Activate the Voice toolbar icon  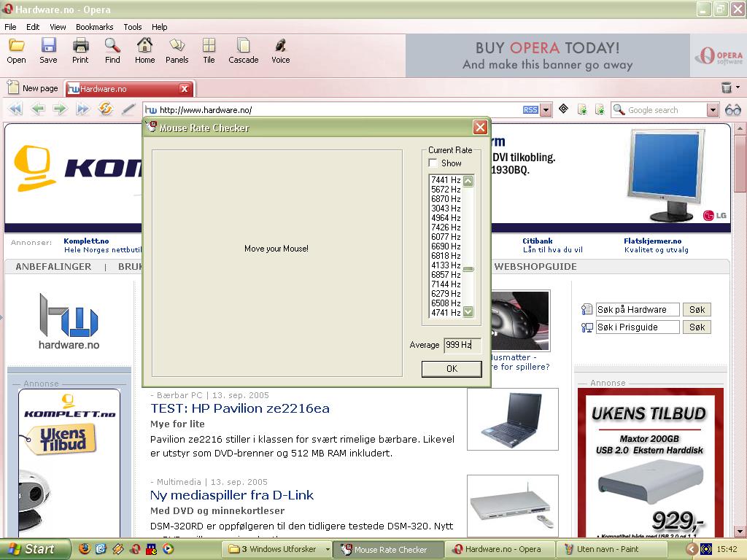click(281, 50)
